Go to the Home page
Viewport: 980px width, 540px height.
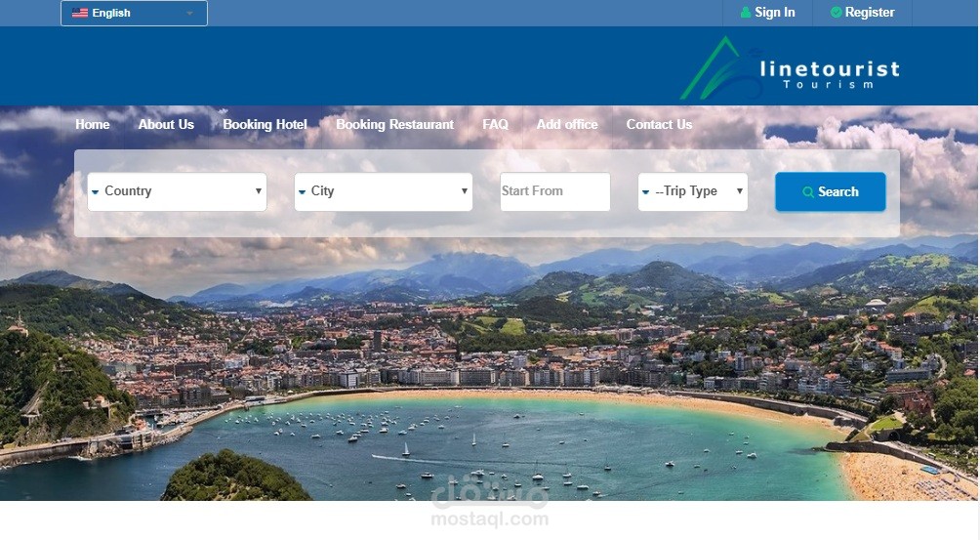(93, 124)
